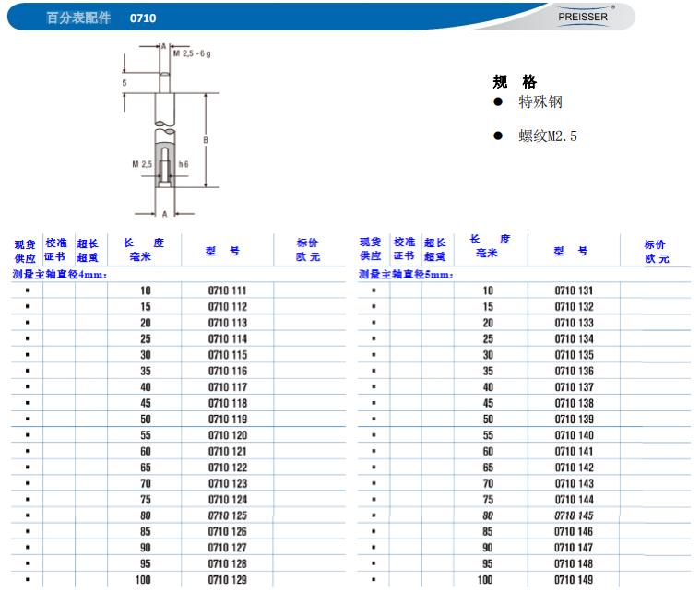Click the bullet point beside 螺纹M2.5
This screenshot has width=700, height=592.
(497, 136)
